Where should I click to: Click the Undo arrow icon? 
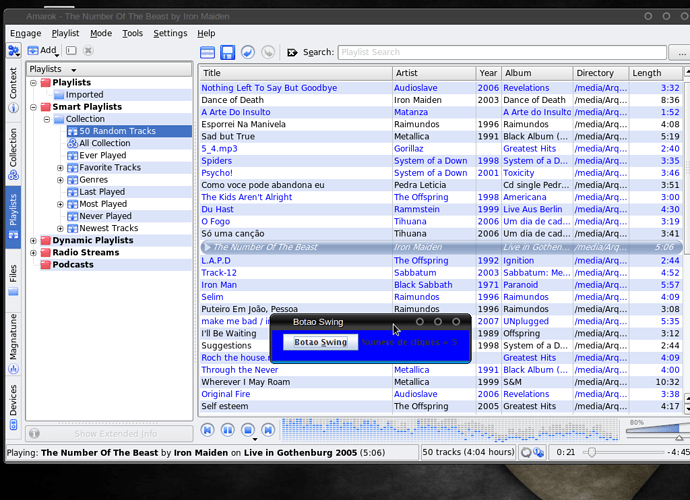(x=248, y=52)
